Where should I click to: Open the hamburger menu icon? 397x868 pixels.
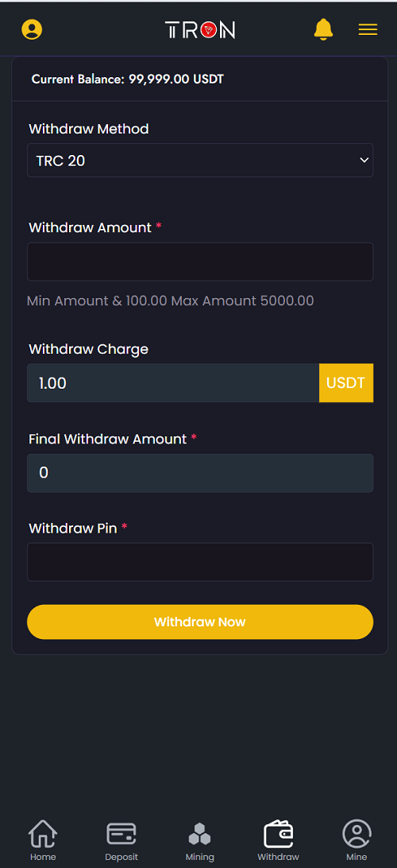click(368, 30)
